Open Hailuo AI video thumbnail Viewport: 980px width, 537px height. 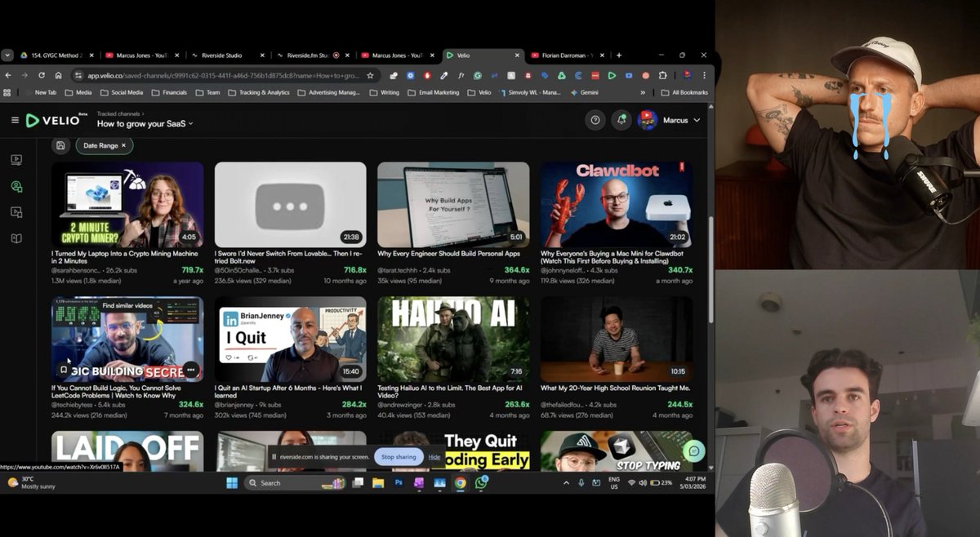pos(453,339)
